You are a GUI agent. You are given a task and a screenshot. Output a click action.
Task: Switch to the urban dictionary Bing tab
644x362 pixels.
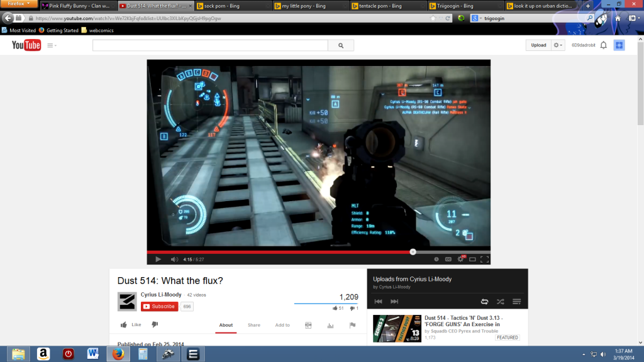540,6
